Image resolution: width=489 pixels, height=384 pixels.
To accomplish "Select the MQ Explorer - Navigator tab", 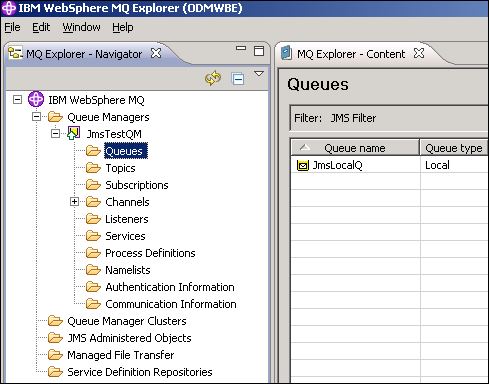I will point(84,54).
